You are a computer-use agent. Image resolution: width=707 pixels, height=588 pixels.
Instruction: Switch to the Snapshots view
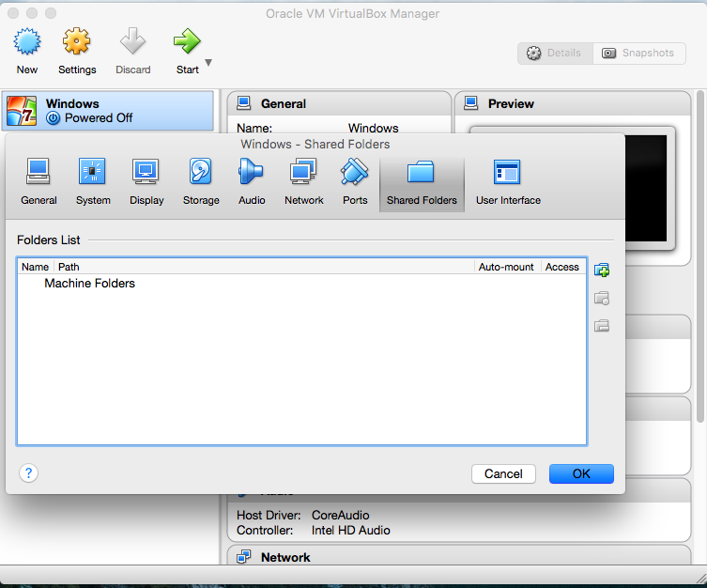click(x=638, y=54)
